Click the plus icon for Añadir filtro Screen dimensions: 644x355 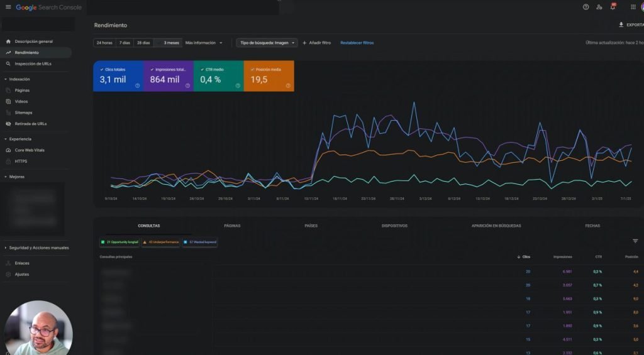pyautogui.click(x=304, y=43)
